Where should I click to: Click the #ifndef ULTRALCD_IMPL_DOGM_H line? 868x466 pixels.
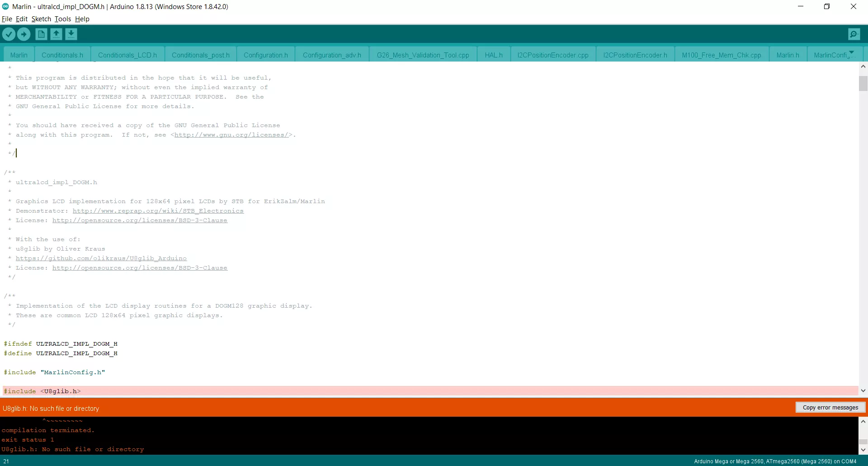tap(61, 344)
